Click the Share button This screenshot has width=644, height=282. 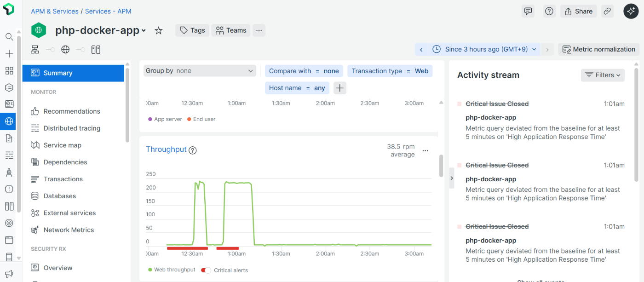pyautogui.click(x=579, y=12)
